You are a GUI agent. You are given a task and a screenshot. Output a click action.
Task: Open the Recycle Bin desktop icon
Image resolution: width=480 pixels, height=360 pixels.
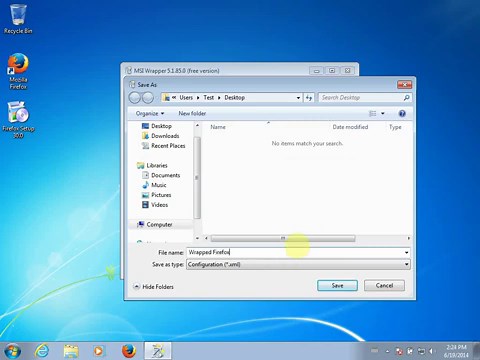pyautogui.click(x=18, y=19)
